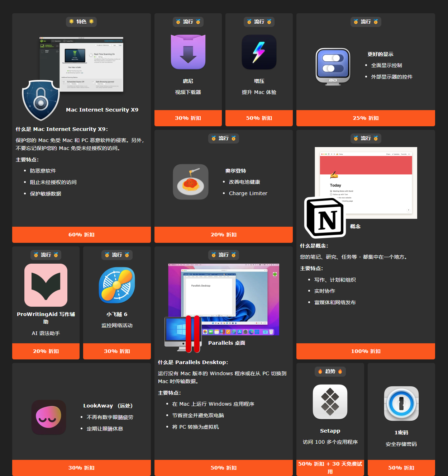Click the 特色 featured badge with suns
The height and width of the screenshot is (476, 448).
point(81,22)
